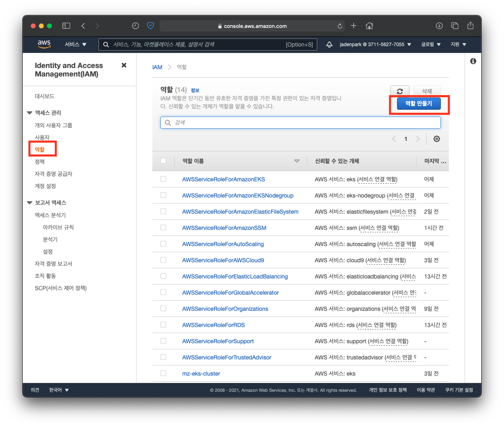Select all roles header checkbox
Screen dimensions: 504x427
(x=163, y=161)
